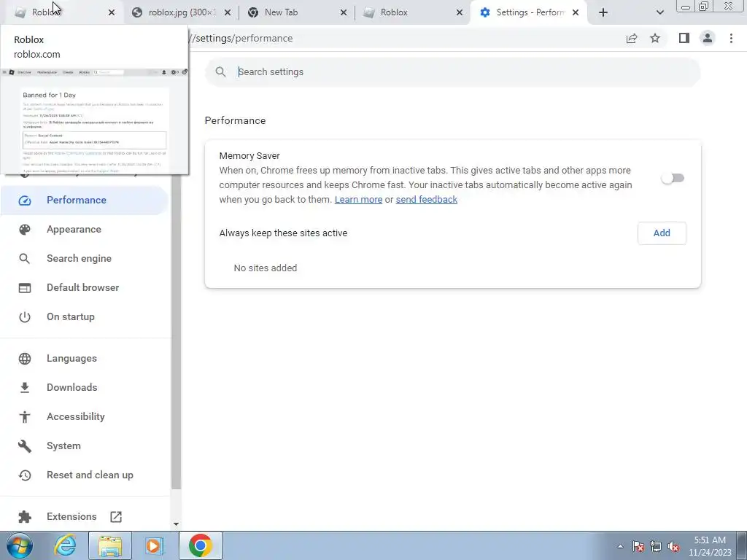Open the profile avatar menu
Image resolution: width=747 pixels, height=560 pixels.
pos(708,38)
